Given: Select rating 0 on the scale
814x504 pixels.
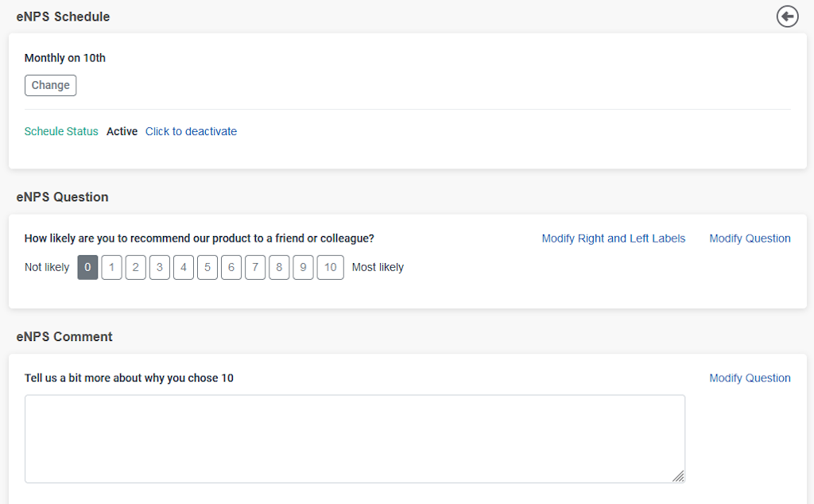Looking at the screenshot, I should click(x=87, y=268).
